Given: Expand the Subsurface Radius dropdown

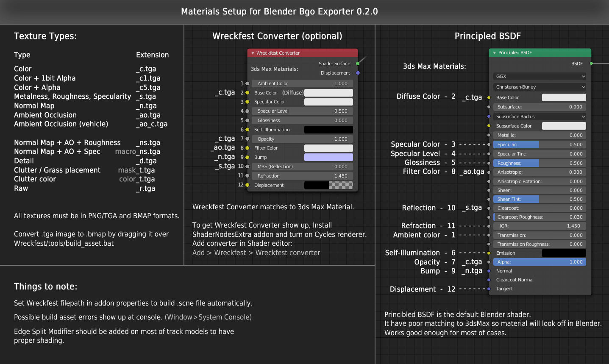Looking at the screenshot, I should 539,117.
